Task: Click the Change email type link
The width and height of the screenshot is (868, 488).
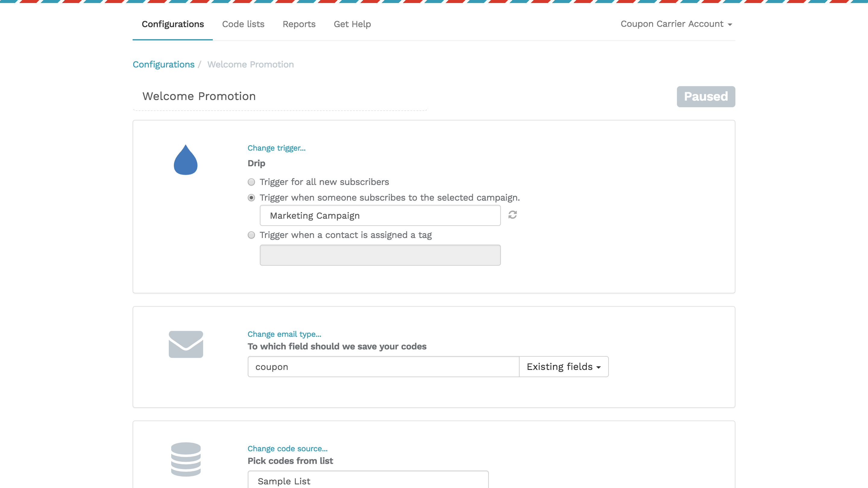Action: (284, 334)
